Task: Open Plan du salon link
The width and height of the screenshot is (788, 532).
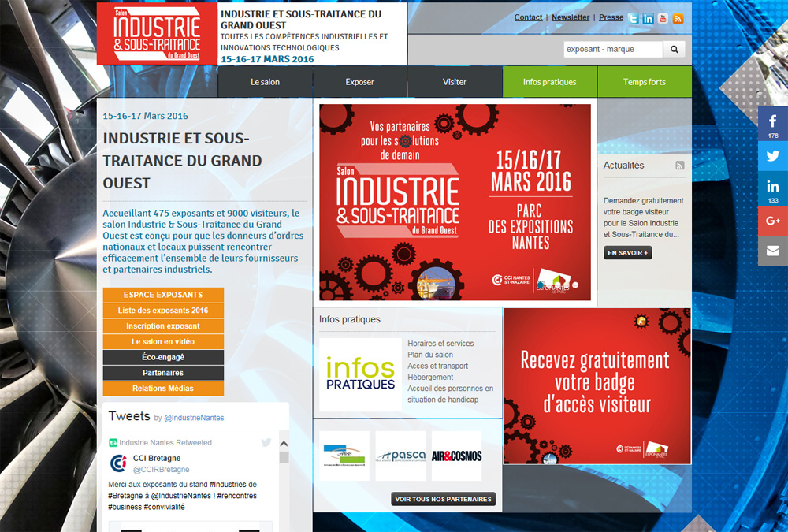Action: [x=430, y=355]
